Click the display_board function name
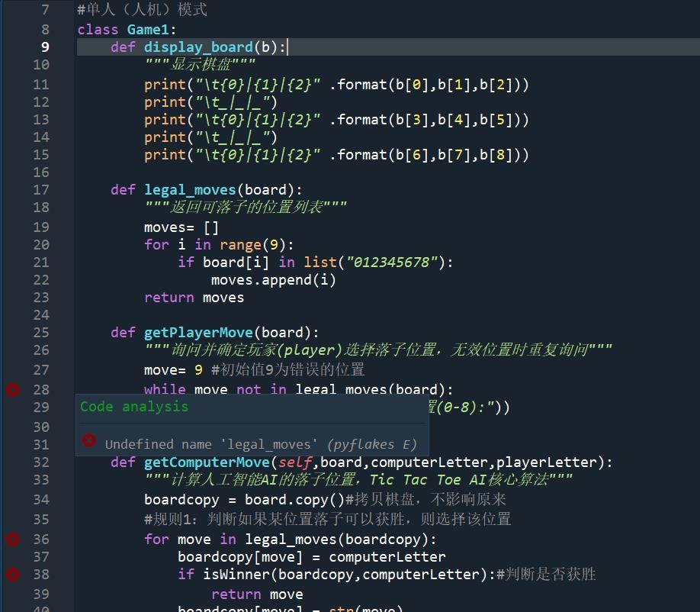 click(198, 47)
